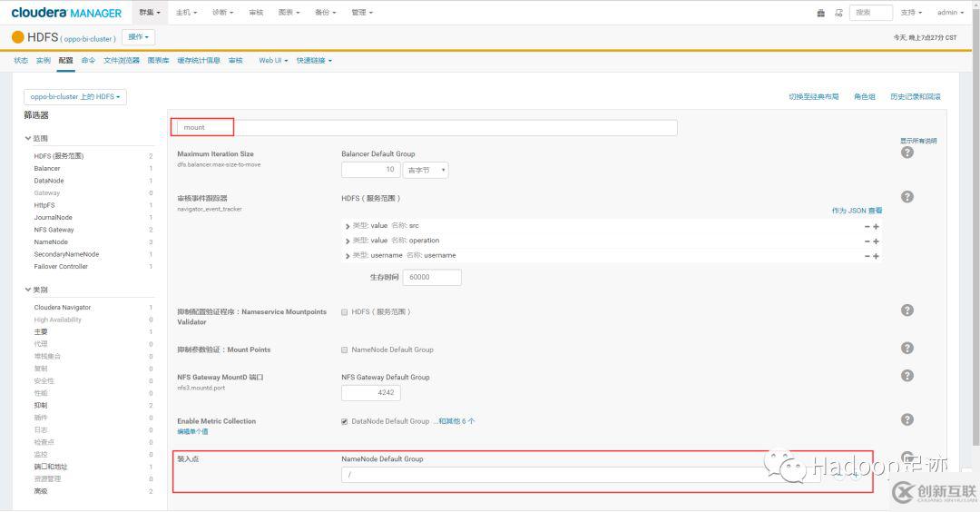Click the Balancer size field showing 10
The width and height of the screenshot is (980, 512).
(x=370, y=170)
